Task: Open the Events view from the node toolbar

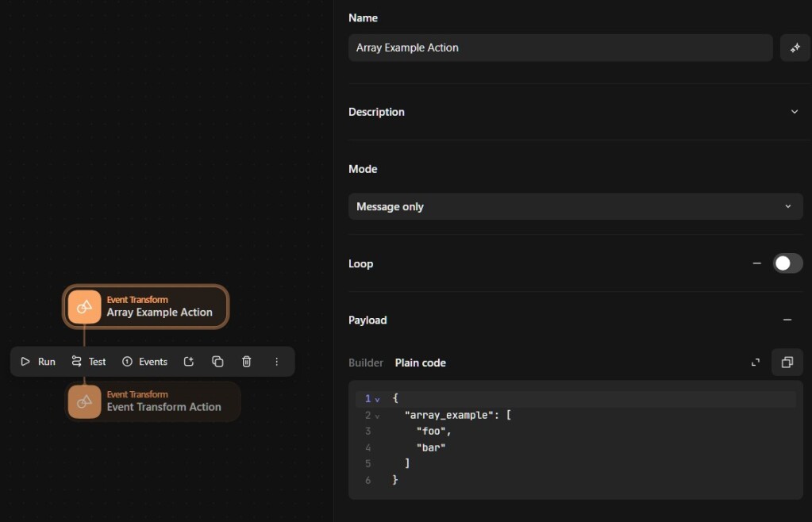Action: pos(144,361)
